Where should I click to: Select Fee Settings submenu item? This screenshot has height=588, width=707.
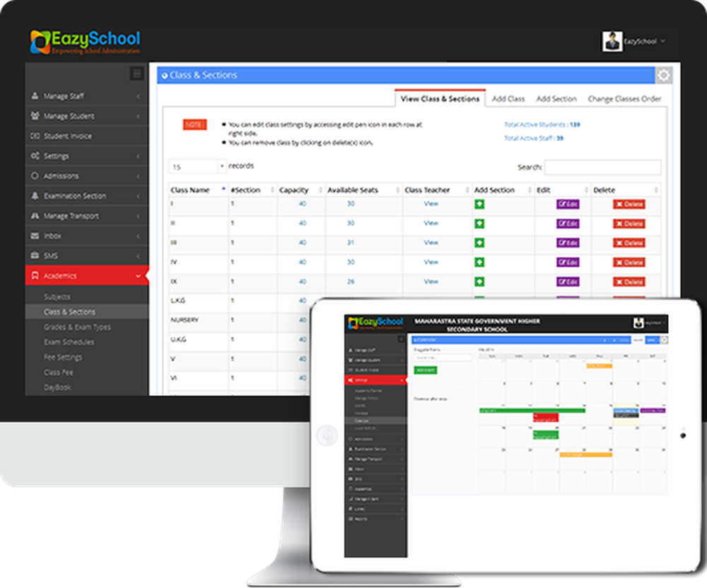point(63,358)
